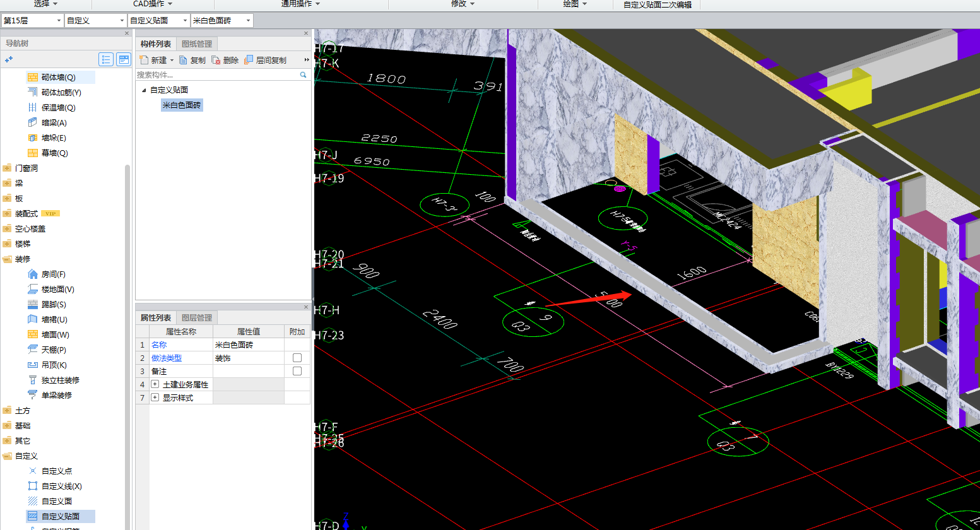Choose the 墙垛(E) icon
This screenshot has height=530, width=980.
click(33, 138)
